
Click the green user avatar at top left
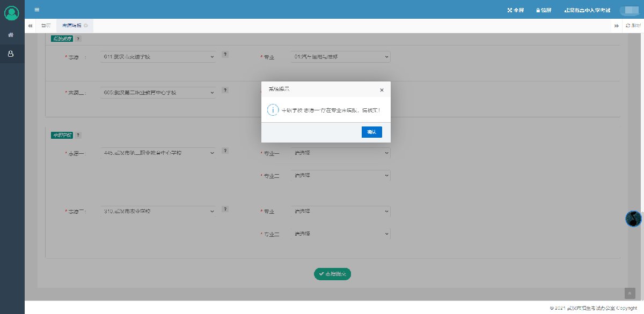pos(11,13)
